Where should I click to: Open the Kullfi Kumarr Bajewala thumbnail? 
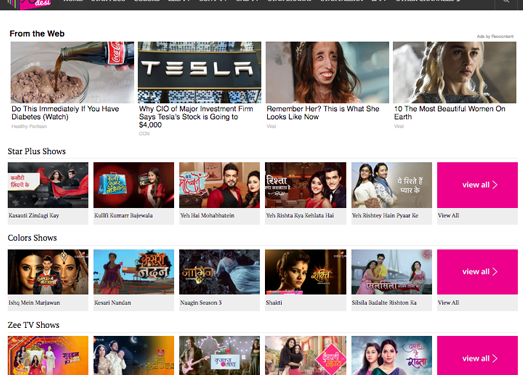tap(134, 185)
